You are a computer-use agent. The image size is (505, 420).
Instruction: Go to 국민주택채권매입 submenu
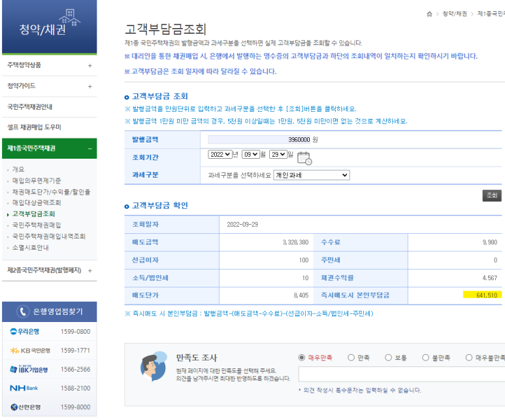point(37,225)
